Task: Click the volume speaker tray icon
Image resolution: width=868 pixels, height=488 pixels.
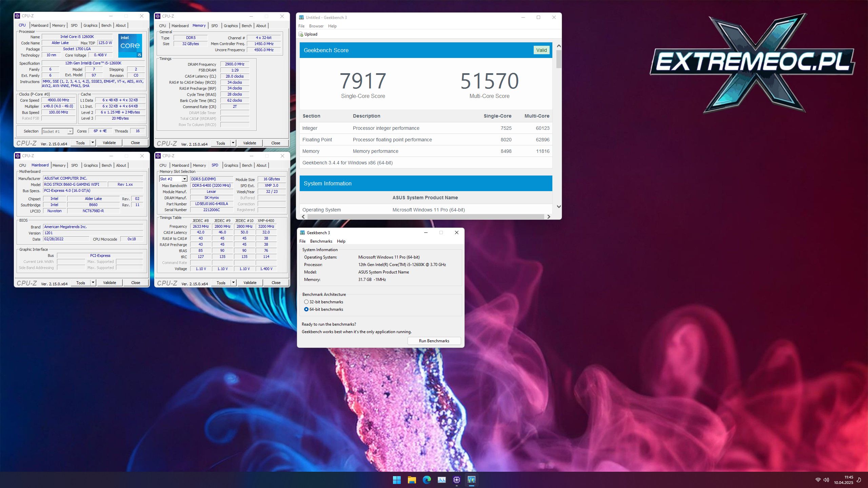Action: tap(826, 480)
